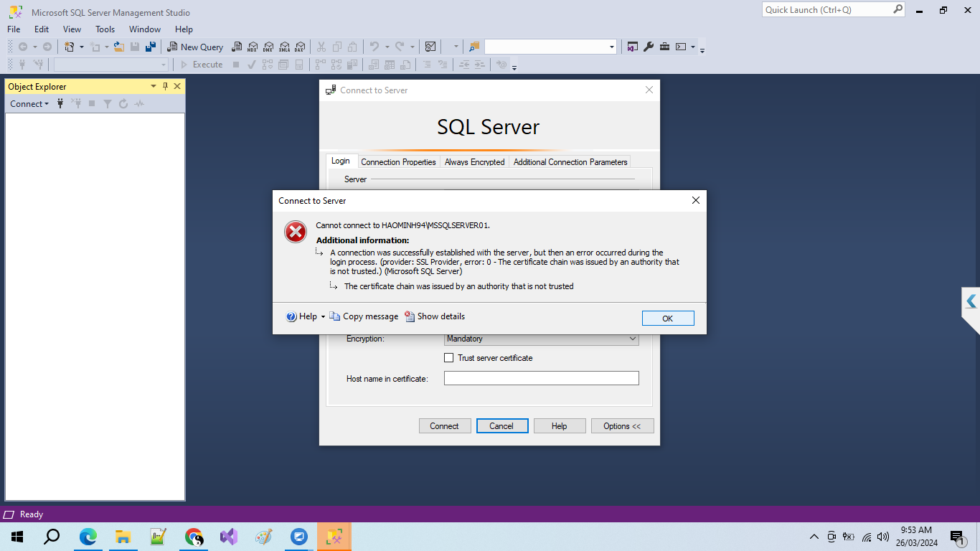This screenshot has height=551, width=980.
Task: Open the Help menu in menu bar
Action: (x=184, y=29)
